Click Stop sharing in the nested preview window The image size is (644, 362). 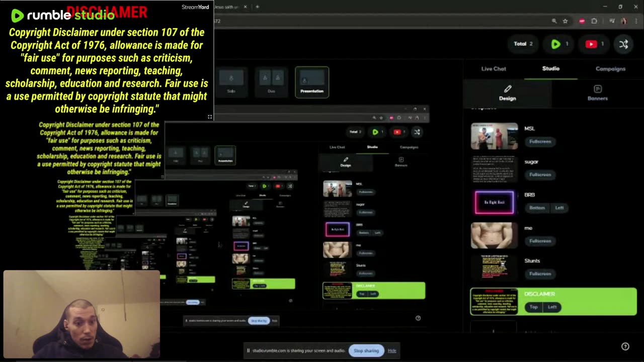[x=259, y=320]
